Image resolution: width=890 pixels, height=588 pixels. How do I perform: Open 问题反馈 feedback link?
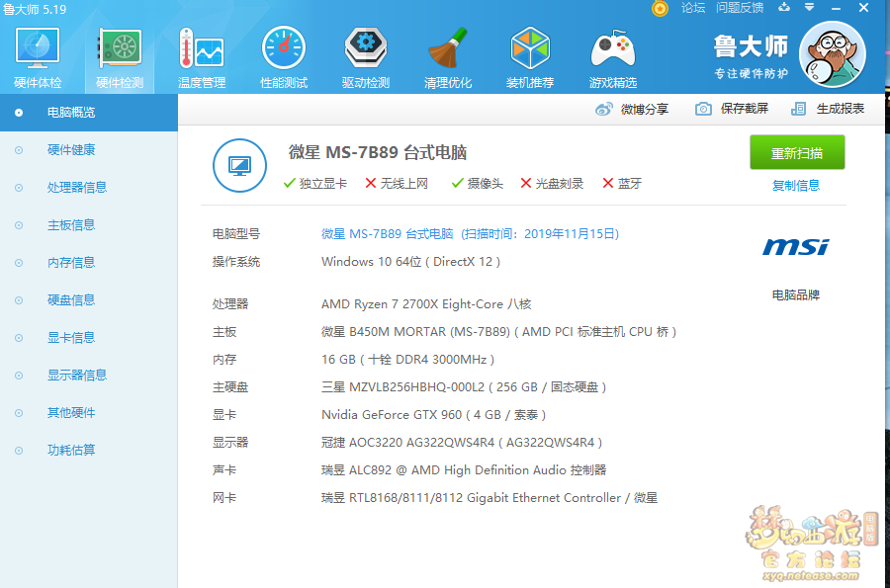click(x=740, y=8)
